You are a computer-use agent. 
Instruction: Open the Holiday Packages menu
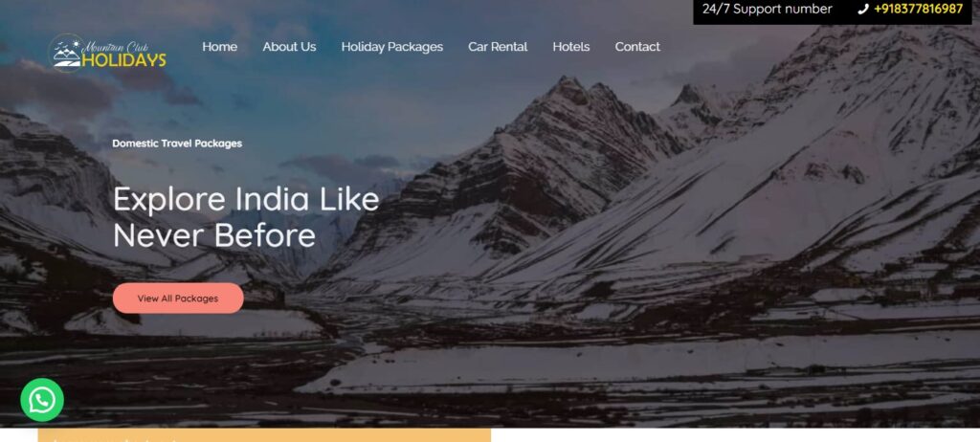pyautogui.click(x=391, y=47)
